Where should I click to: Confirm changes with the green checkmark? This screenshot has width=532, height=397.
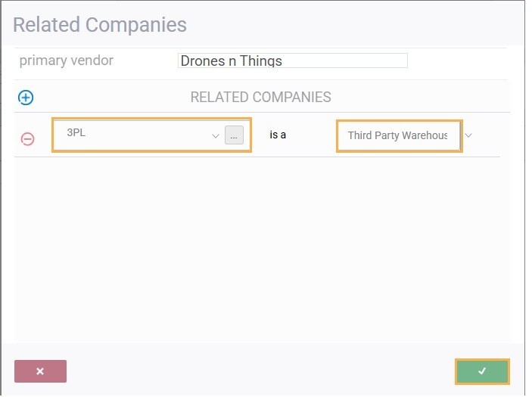click(482, 371)
